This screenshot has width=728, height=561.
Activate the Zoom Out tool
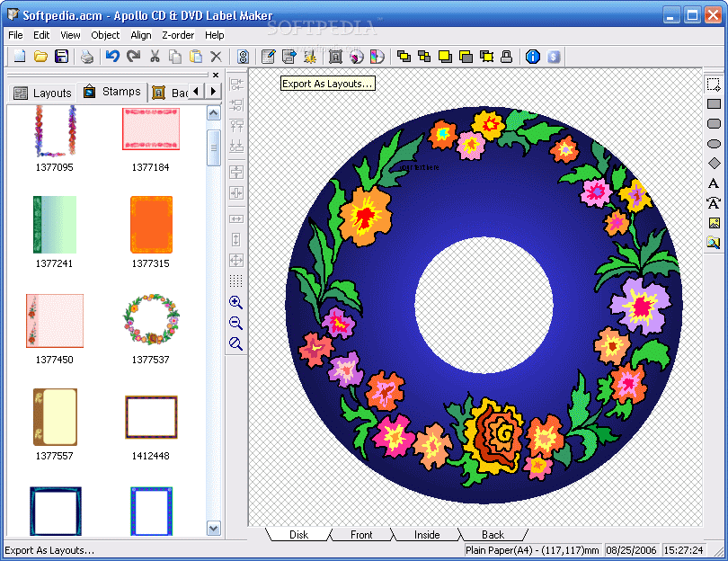click(235, 324)
